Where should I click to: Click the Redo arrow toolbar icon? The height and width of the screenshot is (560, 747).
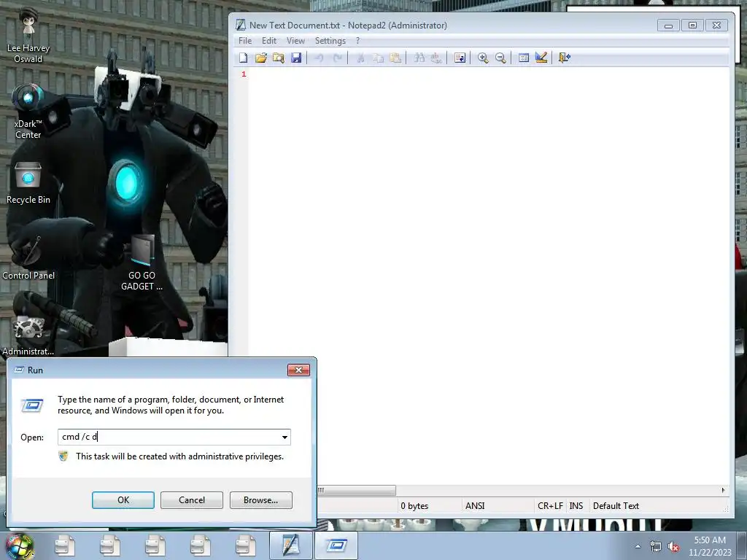[x=337, y=58]
